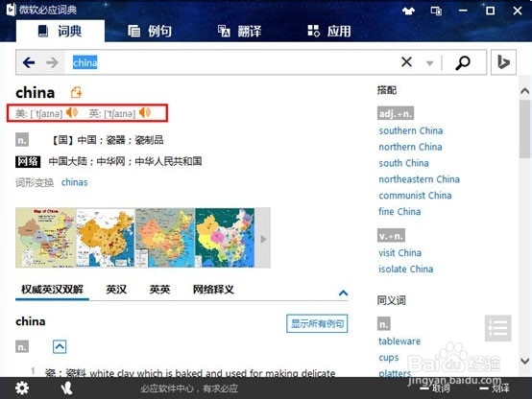The image size is (532, 399).
Task: Play the American pronunciation audio
Action: coord(72,112)
